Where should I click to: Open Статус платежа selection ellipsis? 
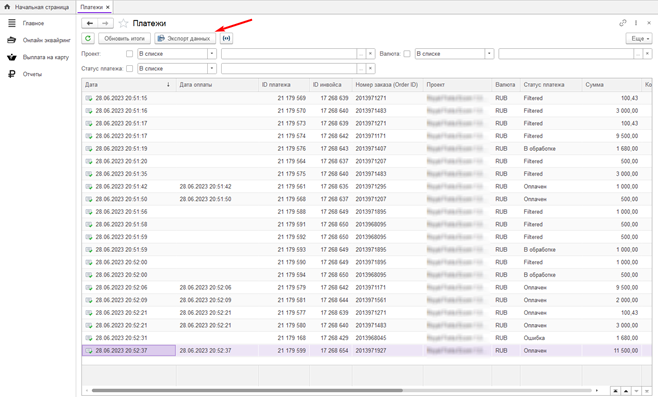click(361, 68)
